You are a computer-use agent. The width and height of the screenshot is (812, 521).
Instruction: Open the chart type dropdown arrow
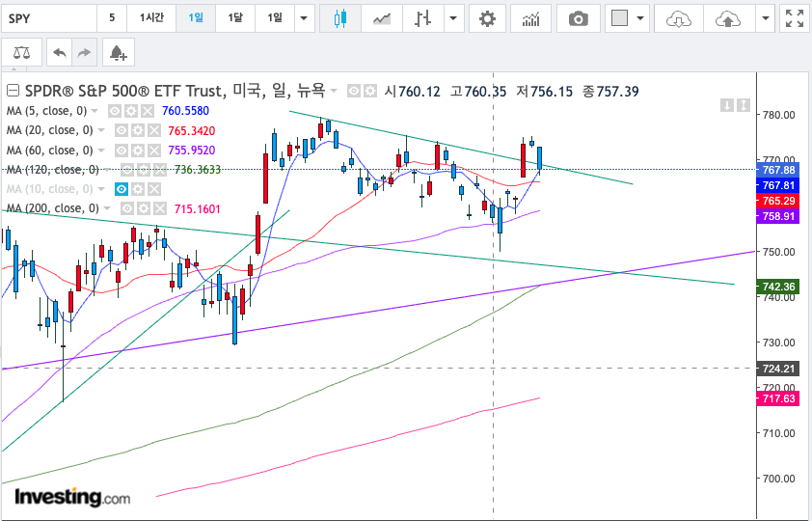[453, 19]
